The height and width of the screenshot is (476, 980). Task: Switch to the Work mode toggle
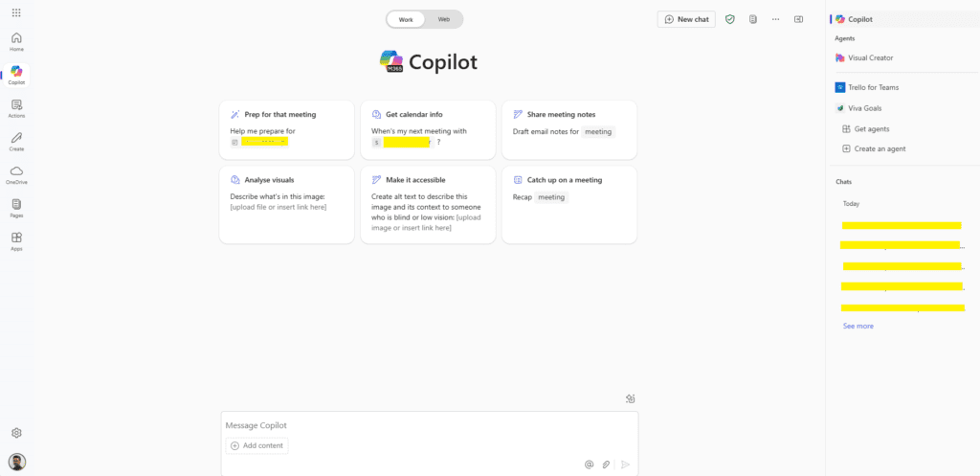tap(406, 19)
